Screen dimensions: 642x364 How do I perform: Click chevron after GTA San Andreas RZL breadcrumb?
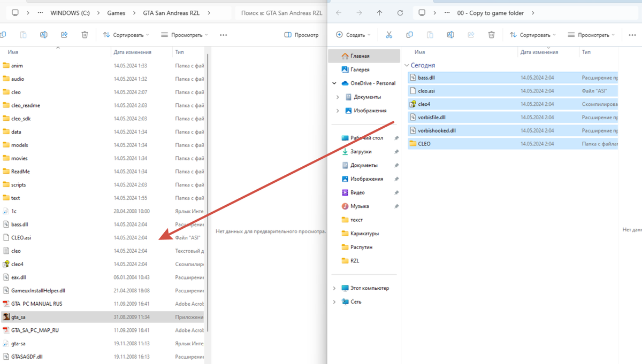pyautogui.click(x=209, y=13)
